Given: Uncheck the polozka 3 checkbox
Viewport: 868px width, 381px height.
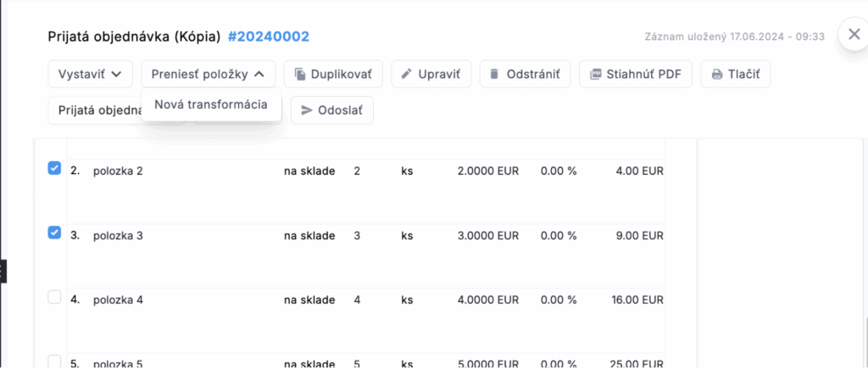Looking at the screenshot, I should coord(54,233).
